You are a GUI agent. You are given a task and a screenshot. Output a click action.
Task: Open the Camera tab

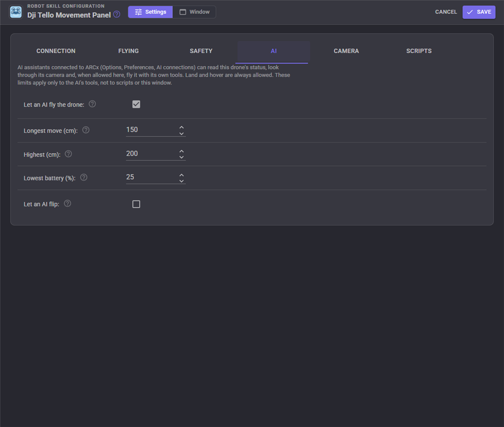(346, 51)
